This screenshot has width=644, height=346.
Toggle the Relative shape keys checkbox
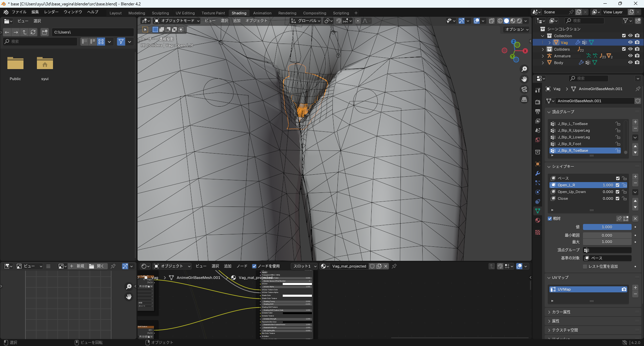tap(550, 219)
